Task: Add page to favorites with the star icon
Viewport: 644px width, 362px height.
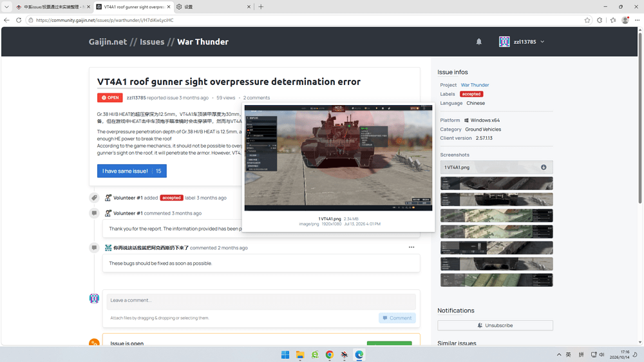Action: click(x=587, y=20)
